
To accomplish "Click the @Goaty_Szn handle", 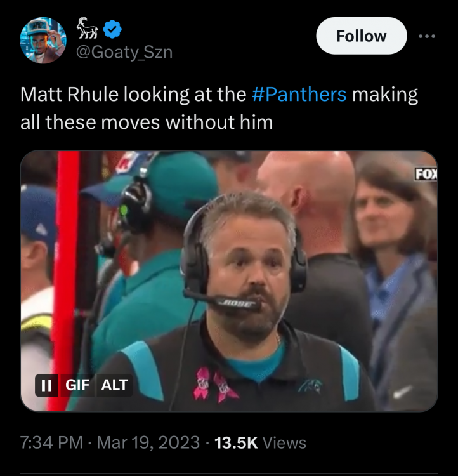I will 124,52.
